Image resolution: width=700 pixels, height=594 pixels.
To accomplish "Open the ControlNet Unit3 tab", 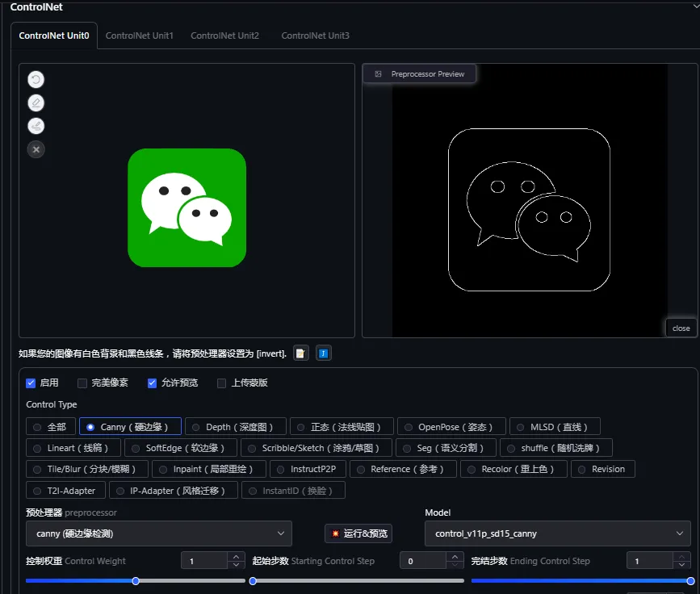I will point(315,36).
